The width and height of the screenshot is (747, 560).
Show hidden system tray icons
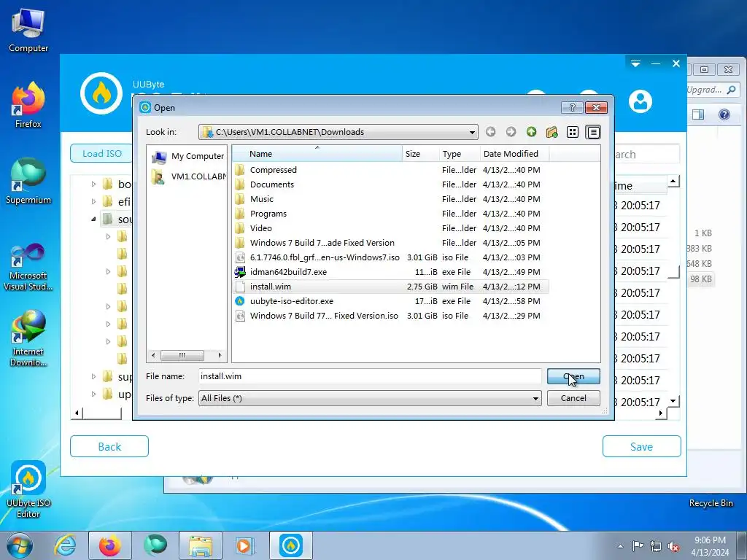(x=620, y=546)
